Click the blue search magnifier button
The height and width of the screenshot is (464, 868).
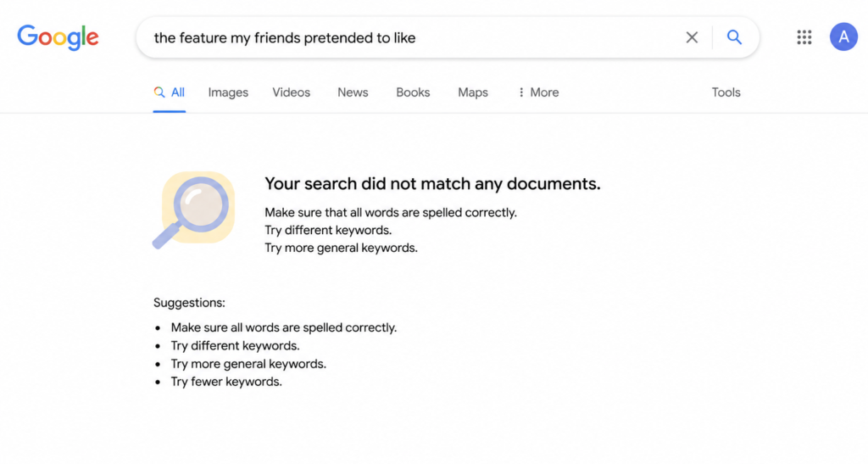pyautogui.click(x=734, y=37)
